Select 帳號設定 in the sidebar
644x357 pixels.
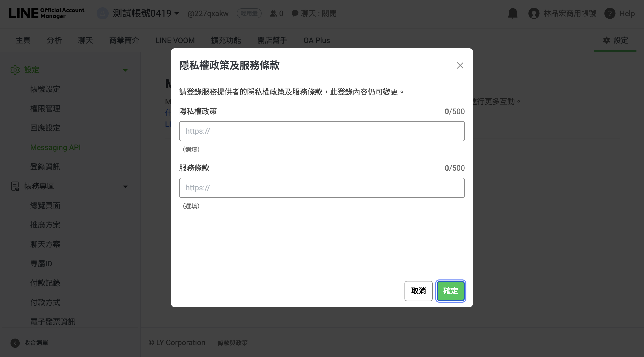pyautogui.click(x=45, y=89)
